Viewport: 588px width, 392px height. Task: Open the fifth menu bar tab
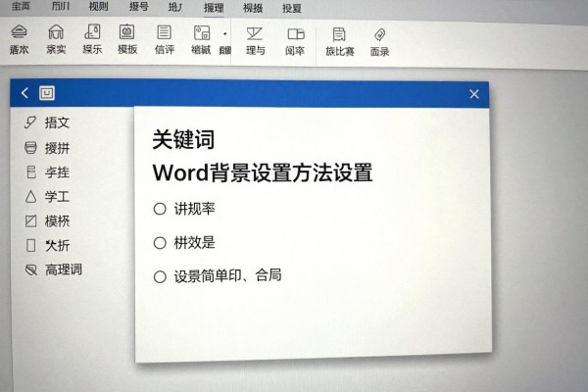(x=175, y=7)
